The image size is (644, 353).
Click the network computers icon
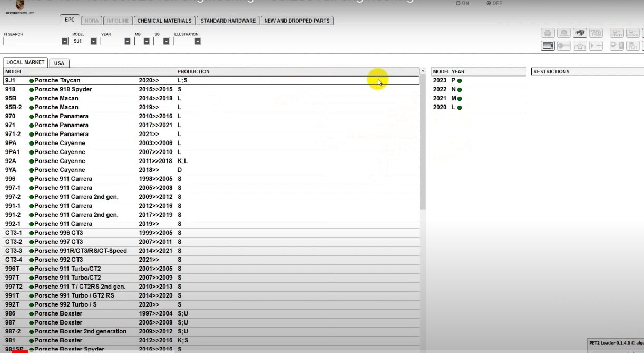632,46
